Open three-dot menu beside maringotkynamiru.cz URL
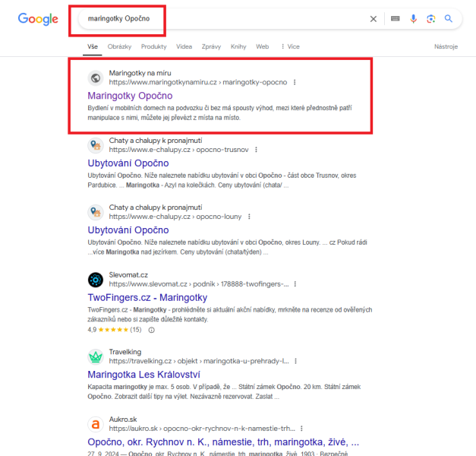The width and height of the screenshot is (476, 456). pyautogui.click(x=295, y=82)
